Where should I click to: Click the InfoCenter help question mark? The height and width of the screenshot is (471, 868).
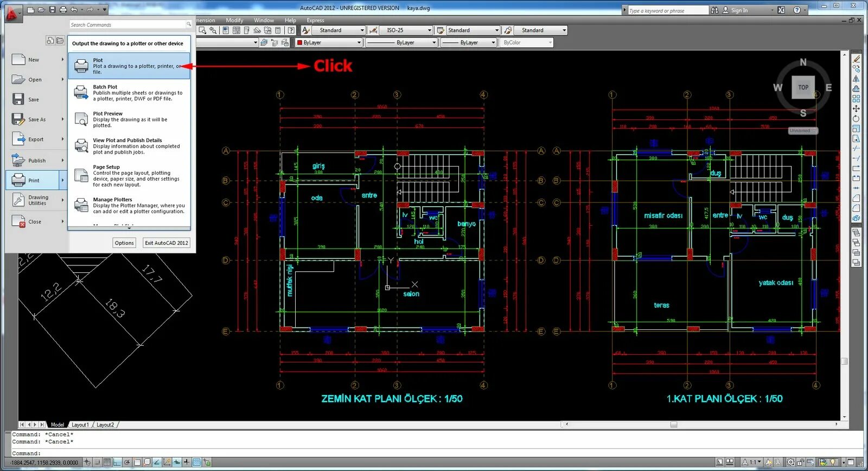[796, 10]
